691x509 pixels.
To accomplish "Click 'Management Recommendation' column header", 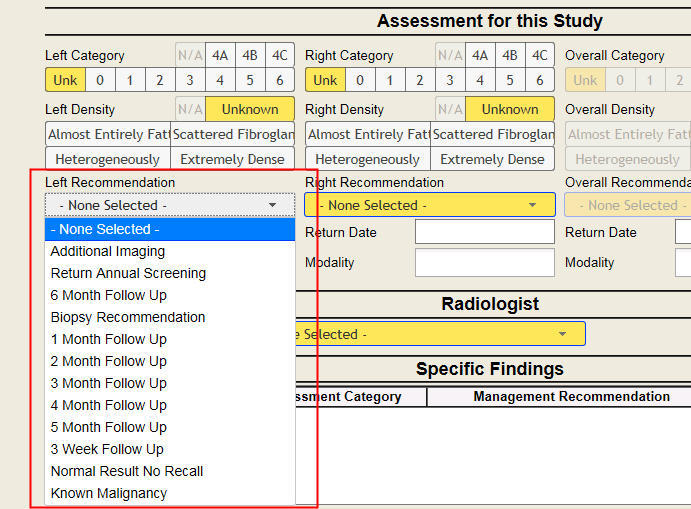I will [x=571, y=397].
